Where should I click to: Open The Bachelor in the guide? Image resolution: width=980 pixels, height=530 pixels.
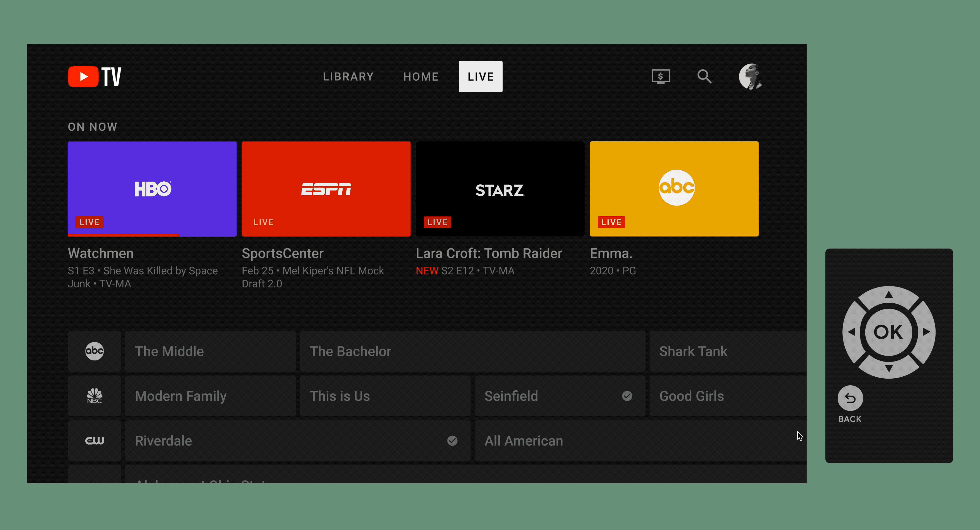pyautogui.click(x=472, y=351)
